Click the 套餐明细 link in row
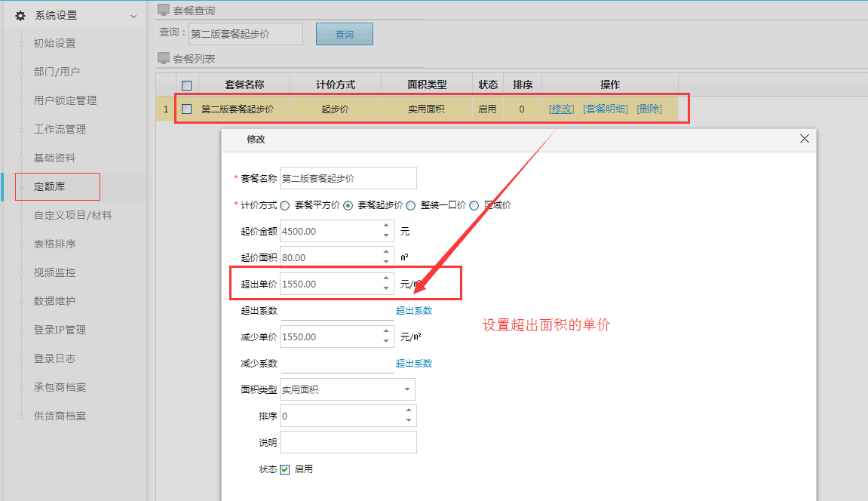This screenshot has height=501, width=868. pos(605,109)
